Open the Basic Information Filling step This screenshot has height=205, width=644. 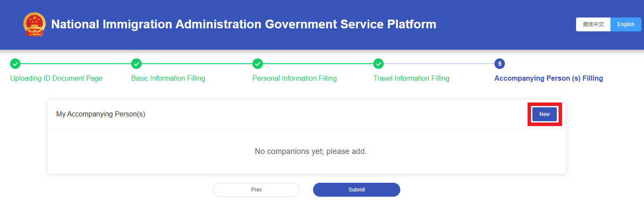(168, 79)
